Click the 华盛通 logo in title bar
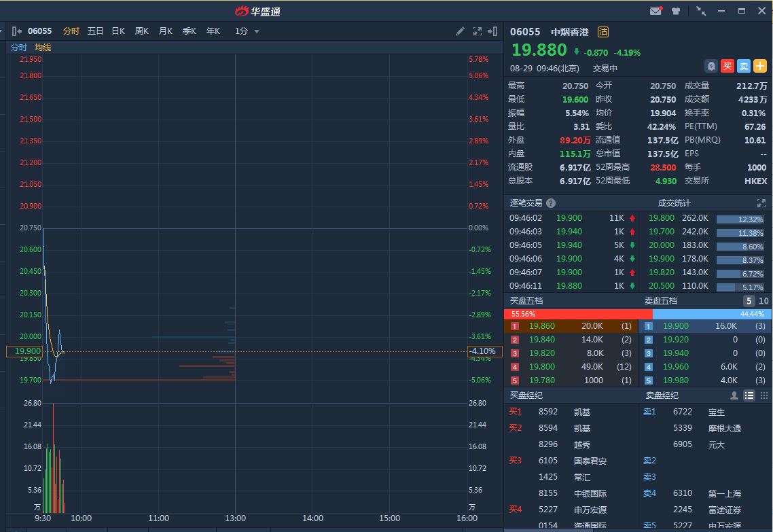773x532 pixels. (258, 11)
